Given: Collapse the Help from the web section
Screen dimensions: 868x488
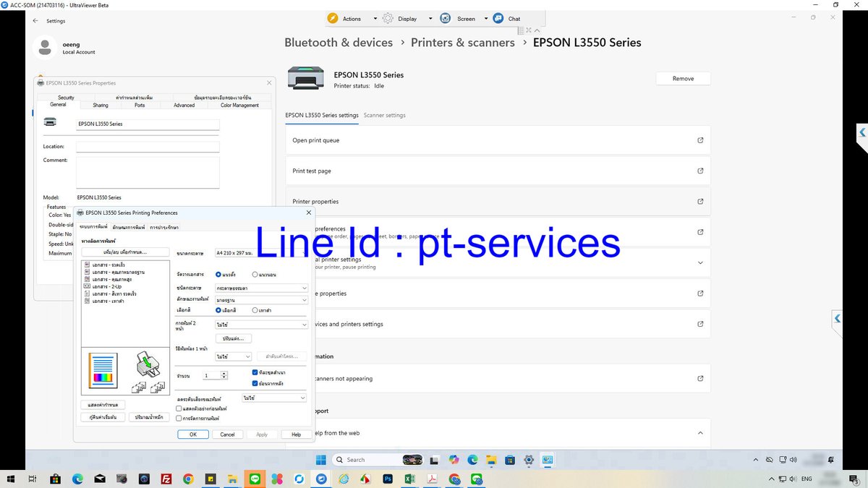Looking at the screenshot, I should (700, 433).
